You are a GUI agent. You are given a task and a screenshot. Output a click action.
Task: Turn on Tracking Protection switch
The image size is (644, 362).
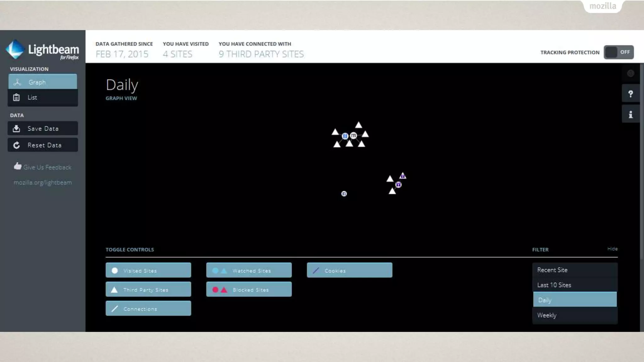[x=618, y=52]
